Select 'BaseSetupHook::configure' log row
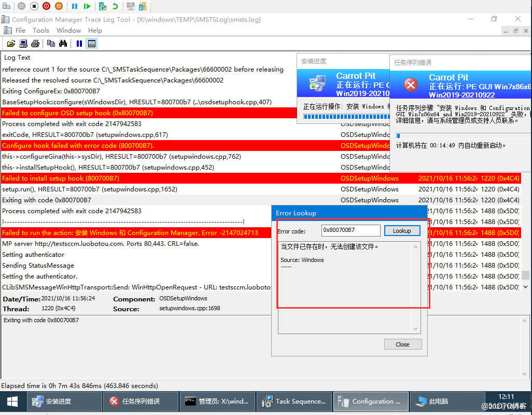Viewport: 532px width, 415px height. (149, 102)
